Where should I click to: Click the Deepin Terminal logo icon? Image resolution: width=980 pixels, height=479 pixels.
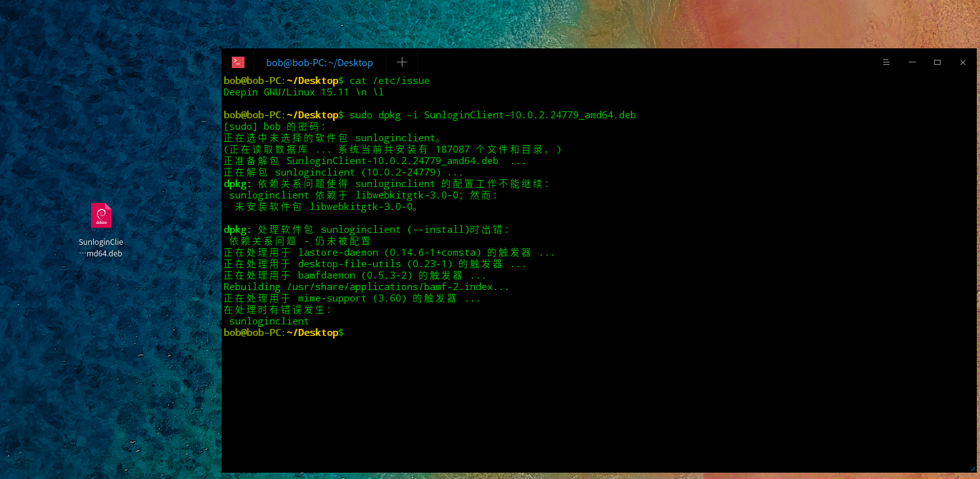(x=238, y=62)
